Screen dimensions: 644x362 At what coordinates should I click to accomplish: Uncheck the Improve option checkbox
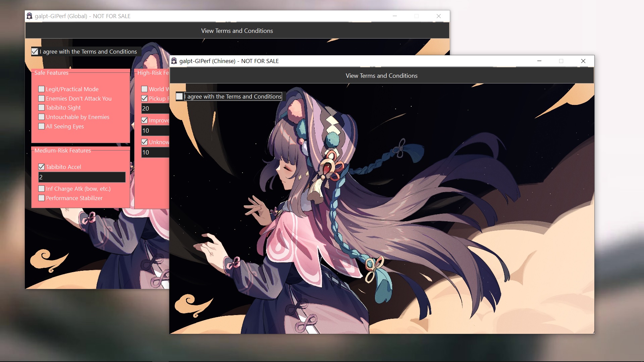(x=145, y=120)
